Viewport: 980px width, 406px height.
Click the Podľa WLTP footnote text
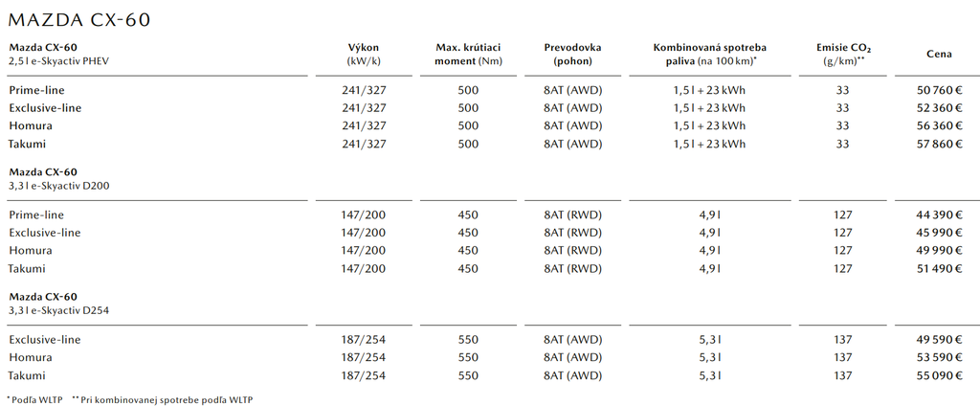point(33,399)
